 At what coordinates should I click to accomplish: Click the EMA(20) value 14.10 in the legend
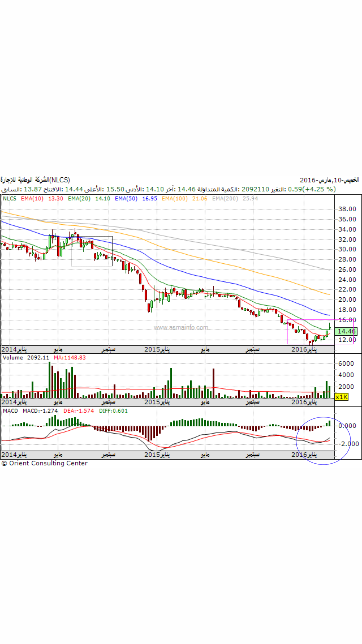click(103, 198)
